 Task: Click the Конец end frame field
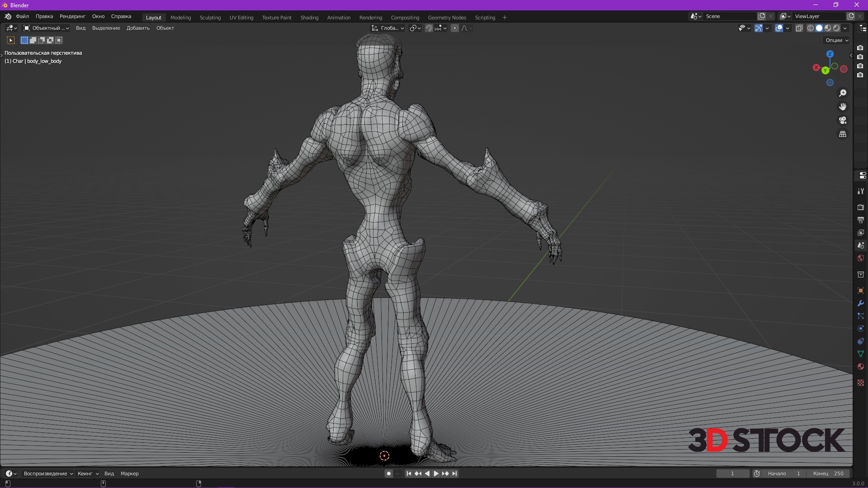828,474
